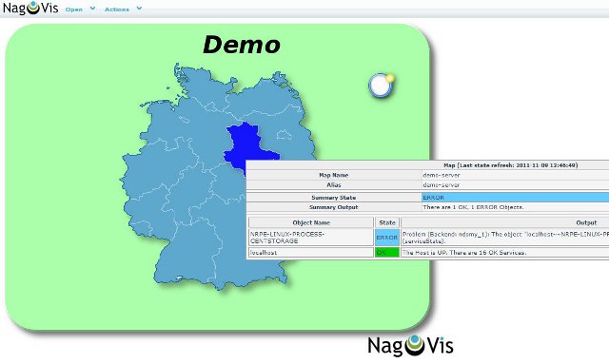Click the blue ERROR summary state bar
This screenshot has height=364, width=609.
coord(515,197)
